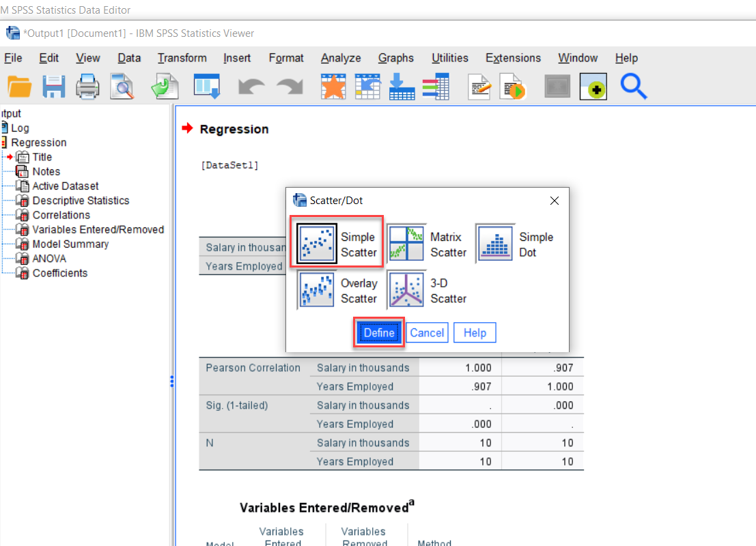Click the Pearson Correlation row label
This screenshot has height=546, width=756.
coord(253,368)
